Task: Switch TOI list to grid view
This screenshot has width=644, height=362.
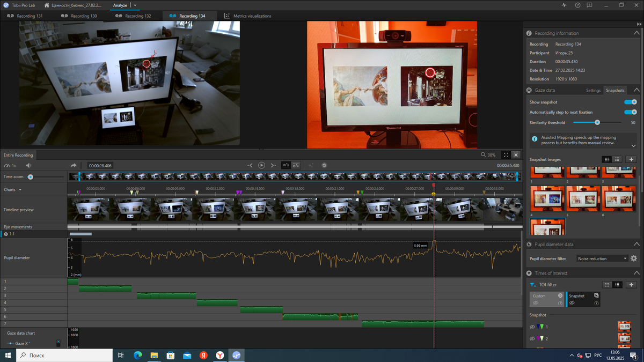Action: [607, 285]
